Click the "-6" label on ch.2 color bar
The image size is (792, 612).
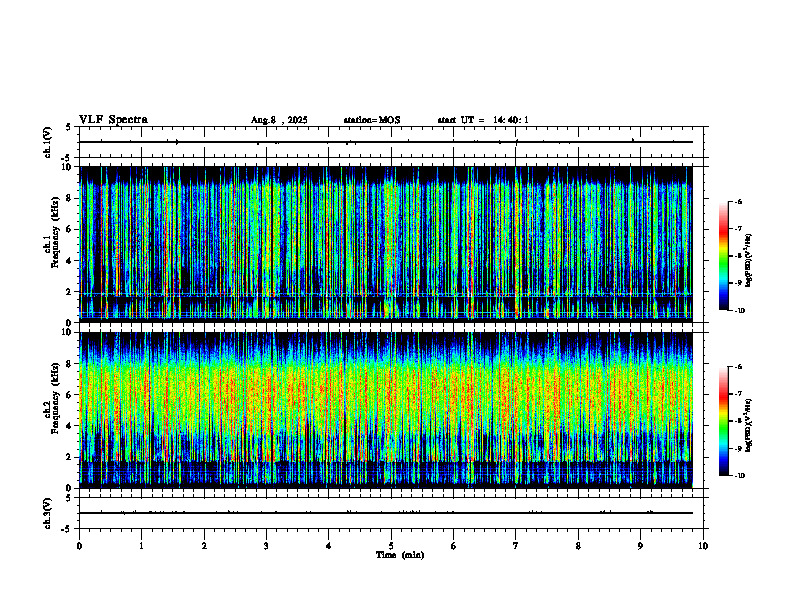[x=738, y=367]
